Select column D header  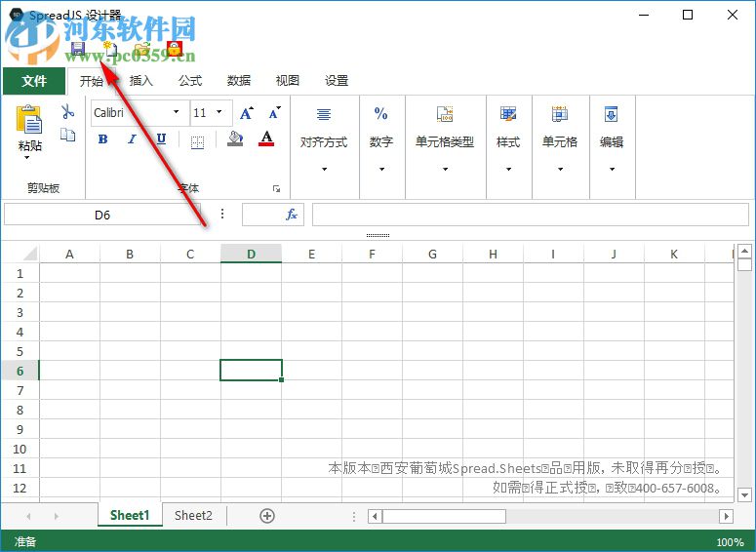pos(252,255)
